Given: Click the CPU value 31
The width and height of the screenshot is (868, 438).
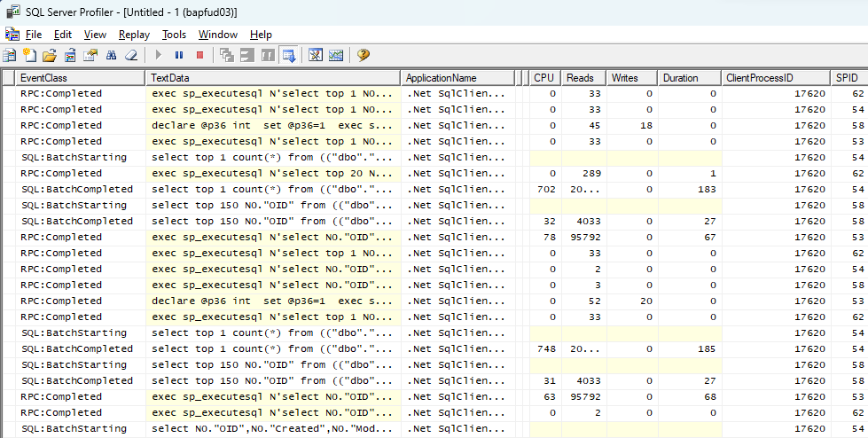Looking at the screenshot, I should 549,381.
